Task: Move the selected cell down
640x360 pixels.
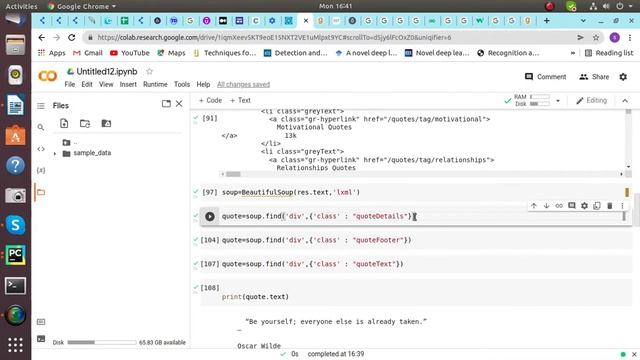Action: pos(547,206)
